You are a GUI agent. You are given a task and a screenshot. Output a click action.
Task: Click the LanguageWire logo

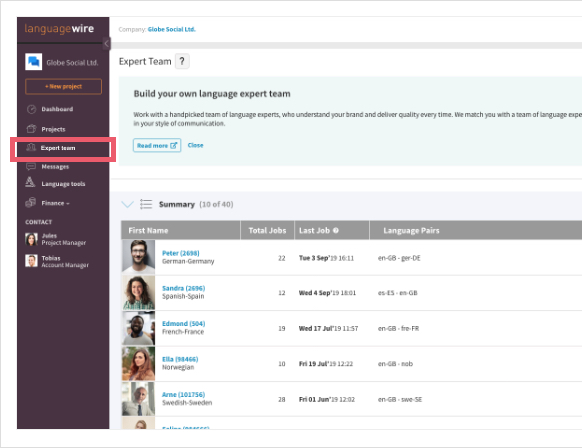[59, 29]
